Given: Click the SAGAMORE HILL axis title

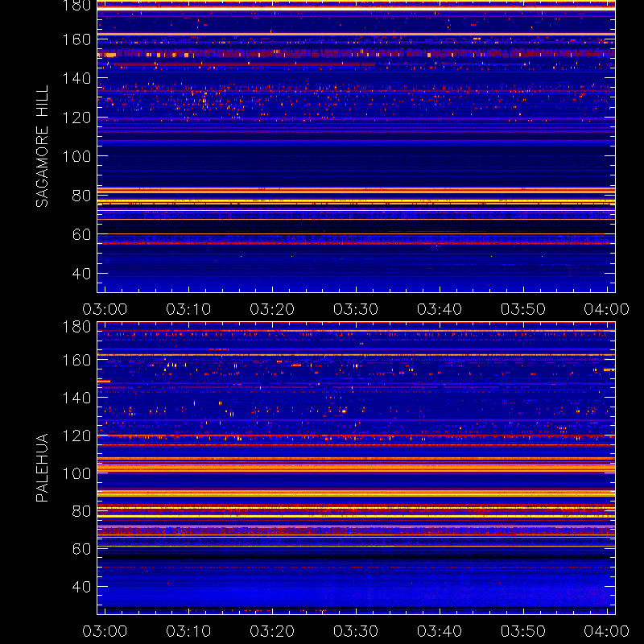Looking at the screenshot, I should pos(42,147).
